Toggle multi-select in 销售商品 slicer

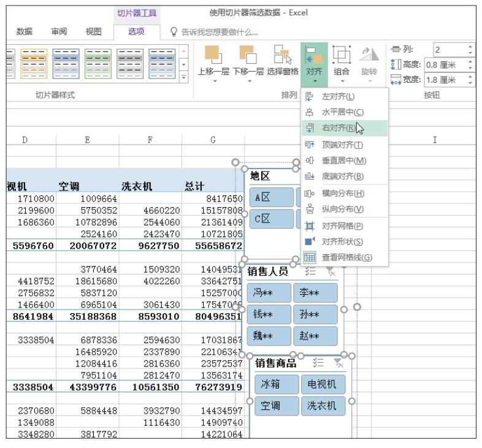click(x=318, y=363)
